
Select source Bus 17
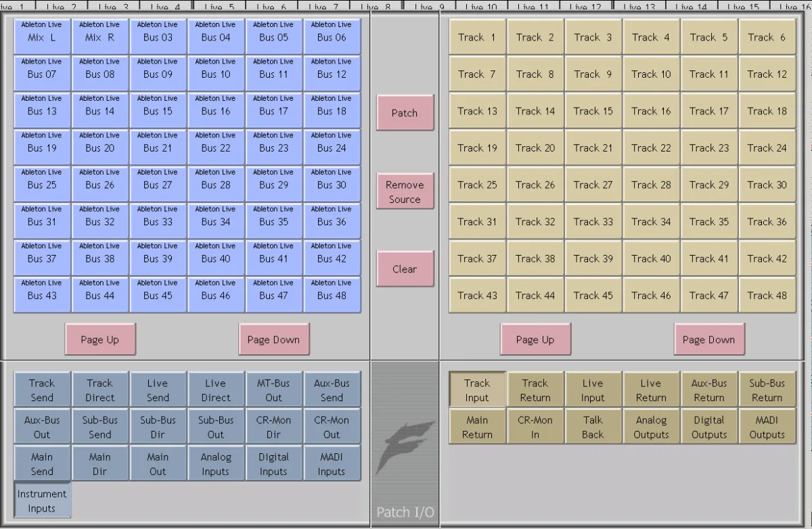click(274, 110)
